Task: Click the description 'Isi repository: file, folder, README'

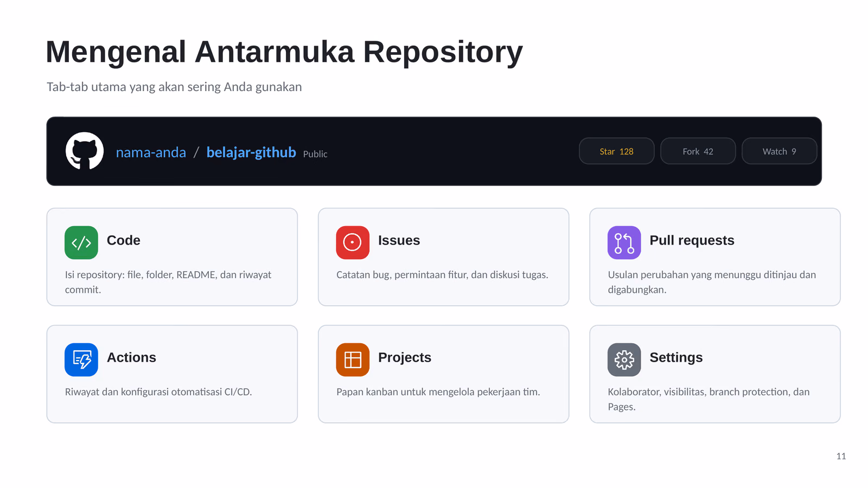Action: (140, 275)
